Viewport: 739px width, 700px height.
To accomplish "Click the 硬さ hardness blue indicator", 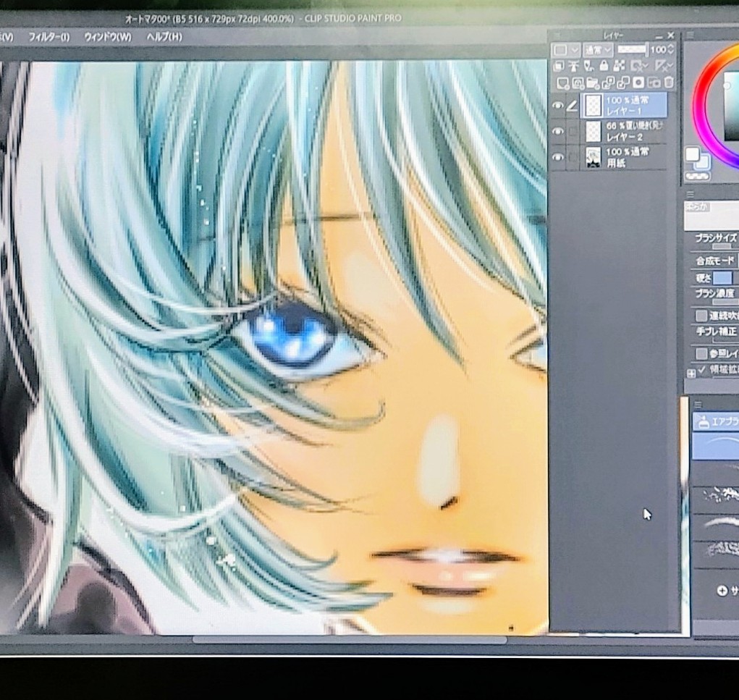I will coord(722,278).
